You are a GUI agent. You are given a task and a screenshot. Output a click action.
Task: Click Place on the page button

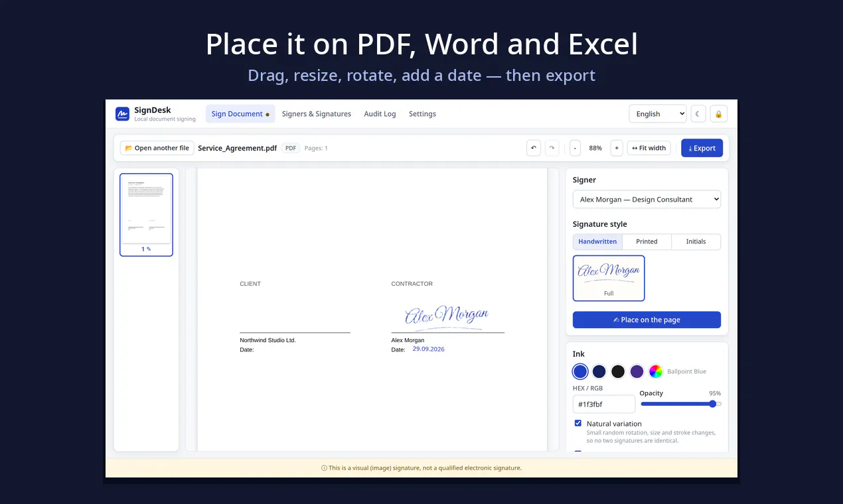click(x=647, y=320)
